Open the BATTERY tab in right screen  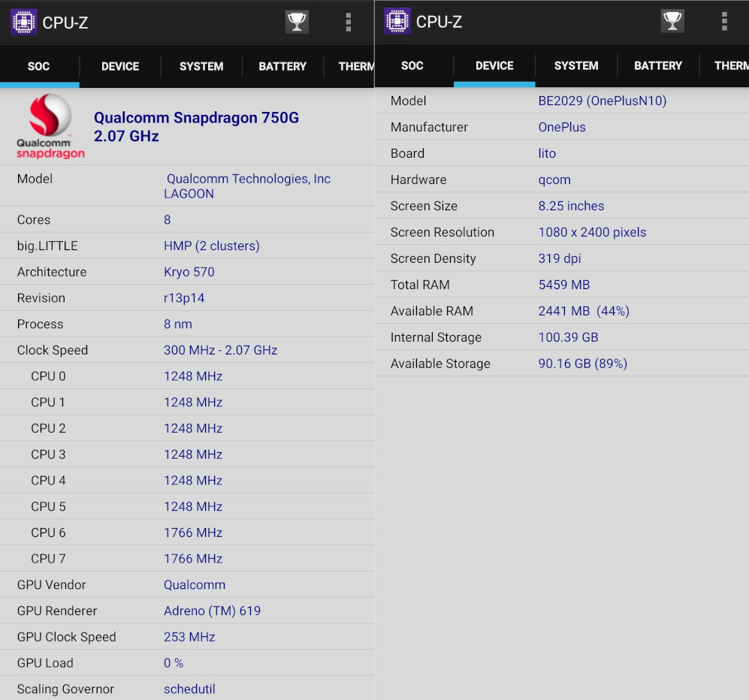pyautogui.click(x=658, y=66)
